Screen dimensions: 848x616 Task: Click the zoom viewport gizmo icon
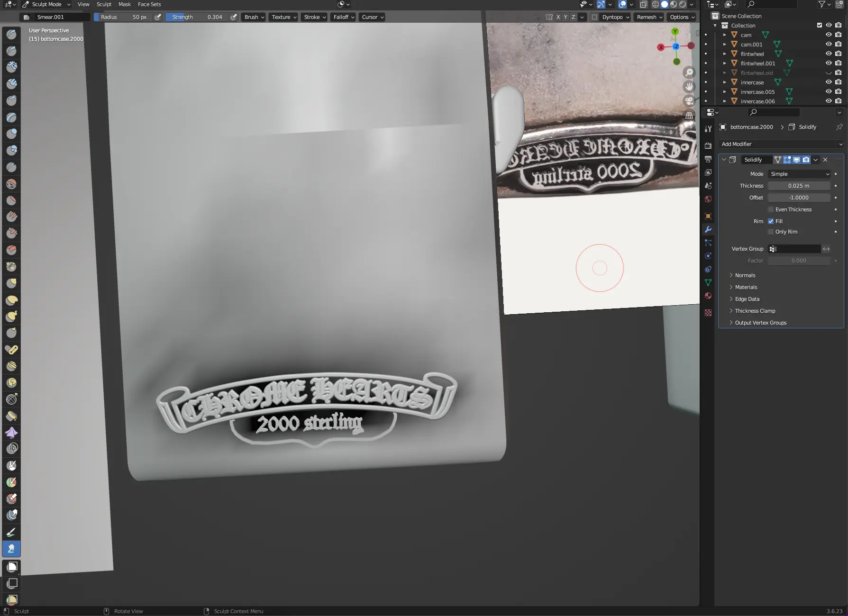(689, 72)
